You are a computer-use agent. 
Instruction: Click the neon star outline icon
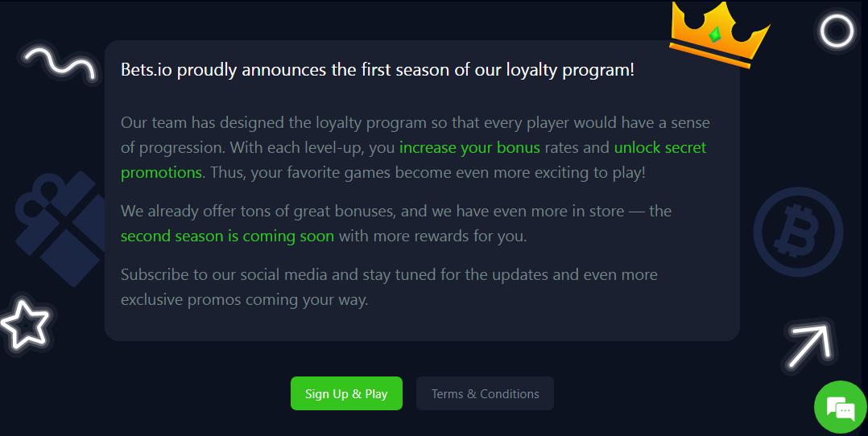(26, 324)
